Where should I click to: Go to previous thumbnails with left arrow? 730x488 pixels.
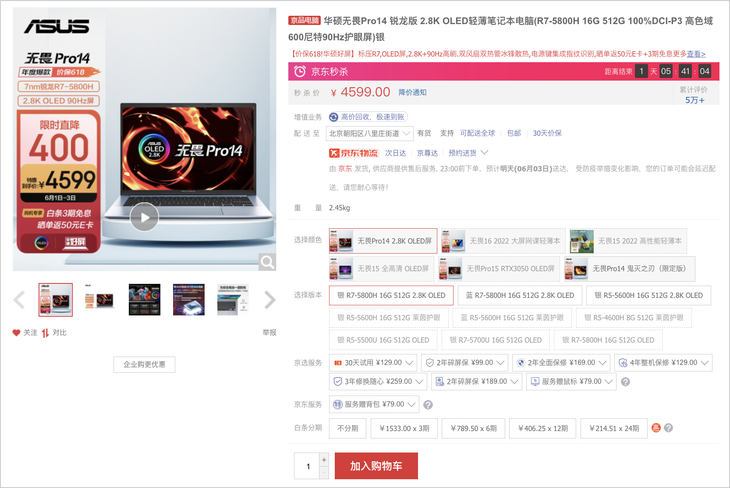19,300
